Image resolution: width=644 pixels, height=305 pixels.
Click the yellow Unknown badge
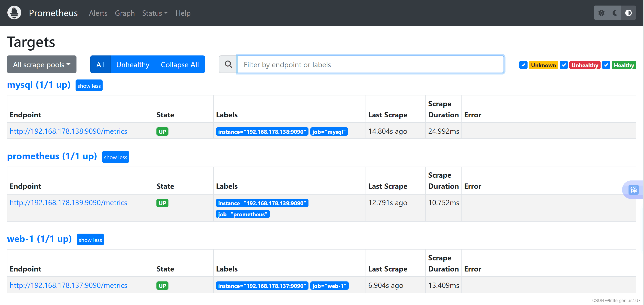(543, 65)
